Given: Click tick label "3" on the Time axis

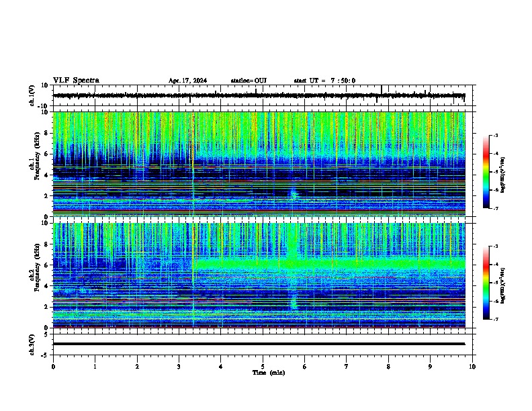Looking at the screenshot, I should (179, 366).
